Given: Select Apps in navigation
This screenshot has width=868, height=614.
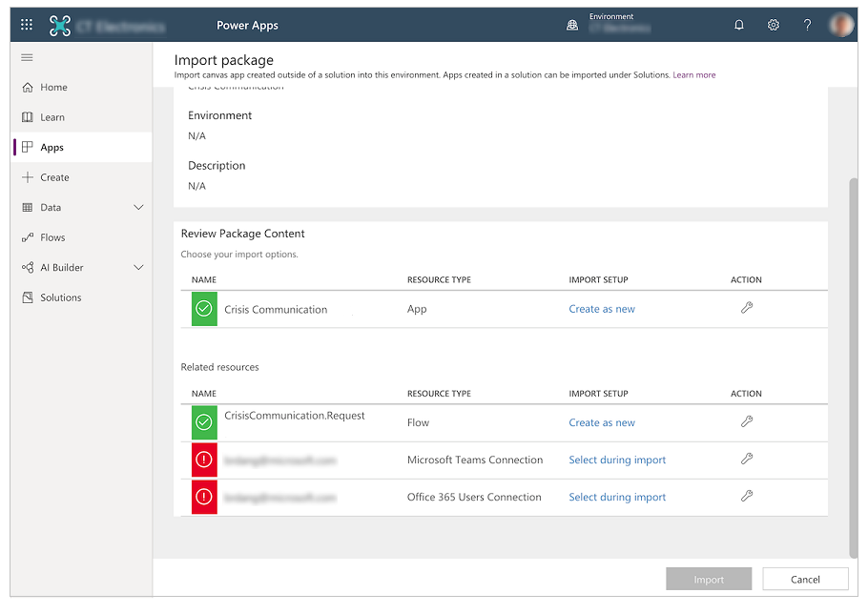Looking at the screenshot, I should pyautogui.click(x=81, y=147).
